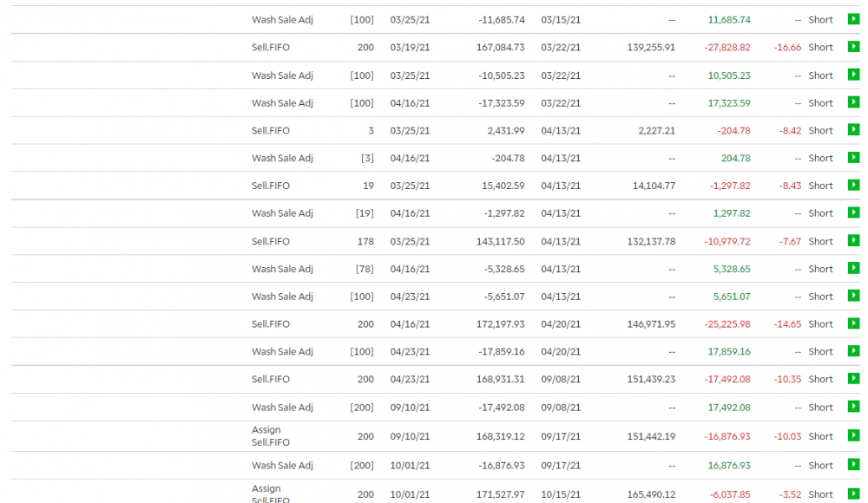Open green arrow for the -16,876.93 wash sale
Viewport: 868px width, 503px height.
click(x=853, y=466)
